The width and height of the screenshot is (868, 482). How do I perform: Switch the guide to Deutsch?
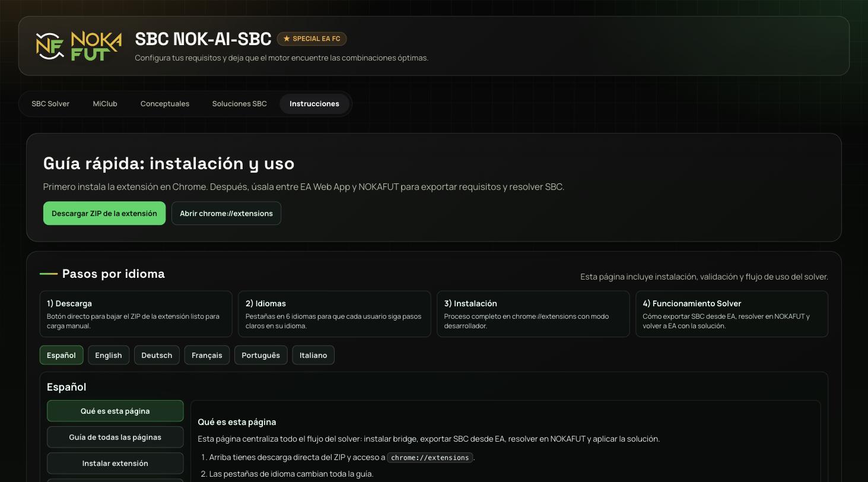point(157,355)
